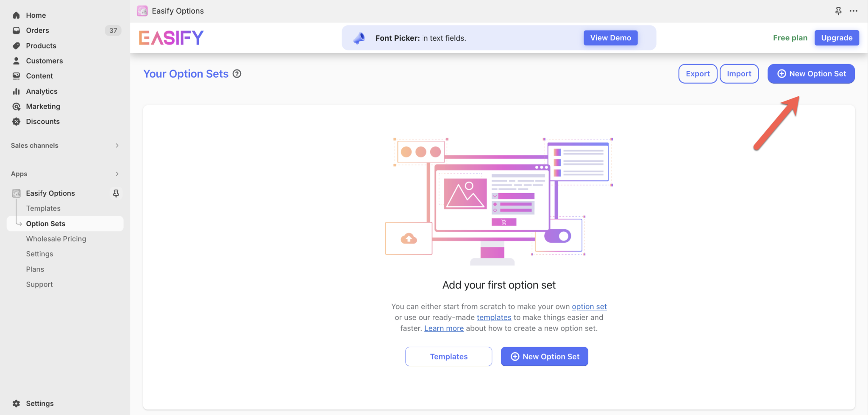This screenshot has width=868, height=415.
Task: Click the Home icon in the sidebar
Action: click(x=16, y=15)
